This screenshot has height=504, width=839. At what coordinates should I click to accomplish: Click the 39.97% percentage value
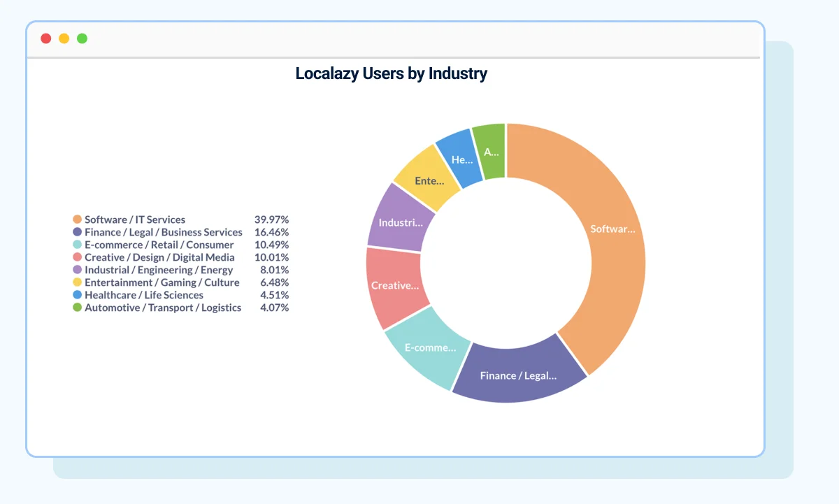coord(271,219)
